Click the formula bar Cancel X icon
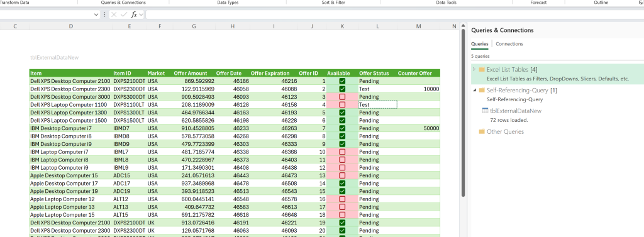 pyautogui.click(x=114, y=15)
